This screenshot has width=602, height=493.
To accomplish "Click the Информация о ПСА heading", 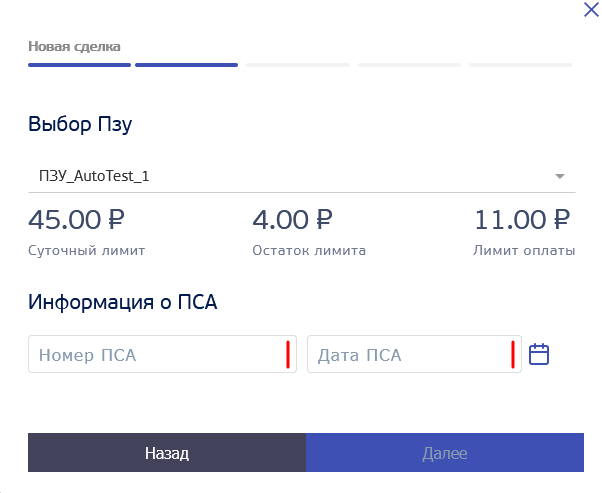I will click(x=122, y=302).
